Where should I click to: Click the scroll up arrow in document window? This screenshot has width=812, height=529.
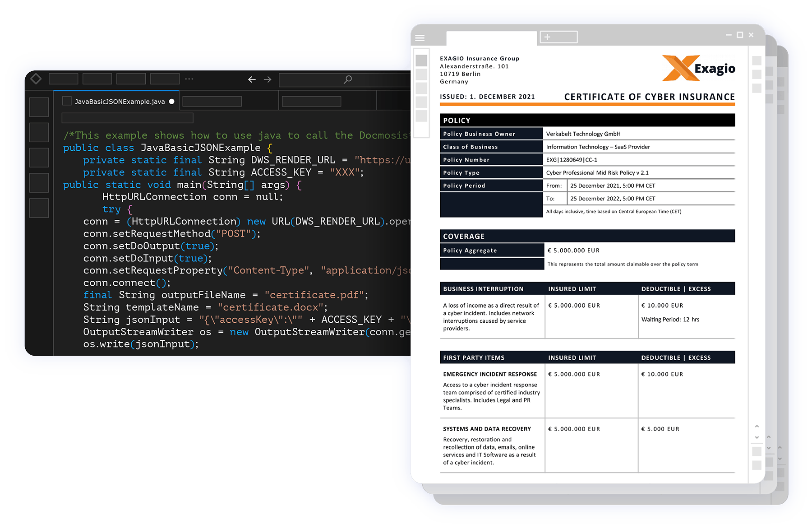tap(757, 426)
